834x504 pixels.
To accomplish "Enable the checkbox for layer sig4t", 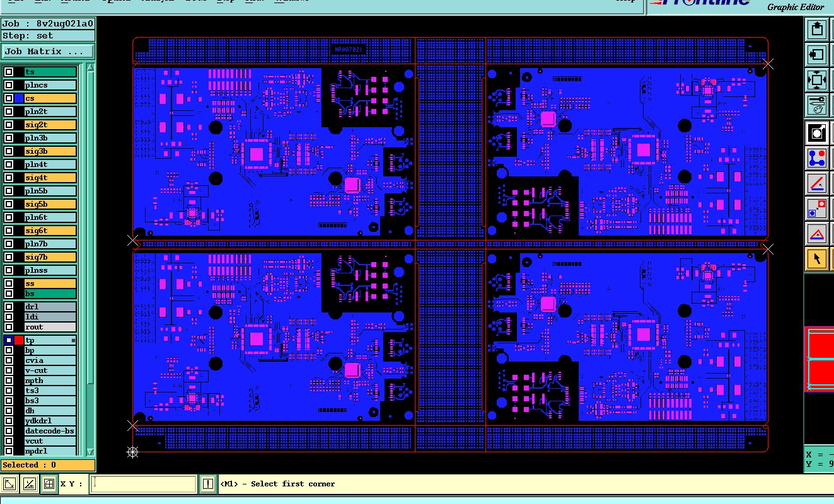I will coord(9,178).
